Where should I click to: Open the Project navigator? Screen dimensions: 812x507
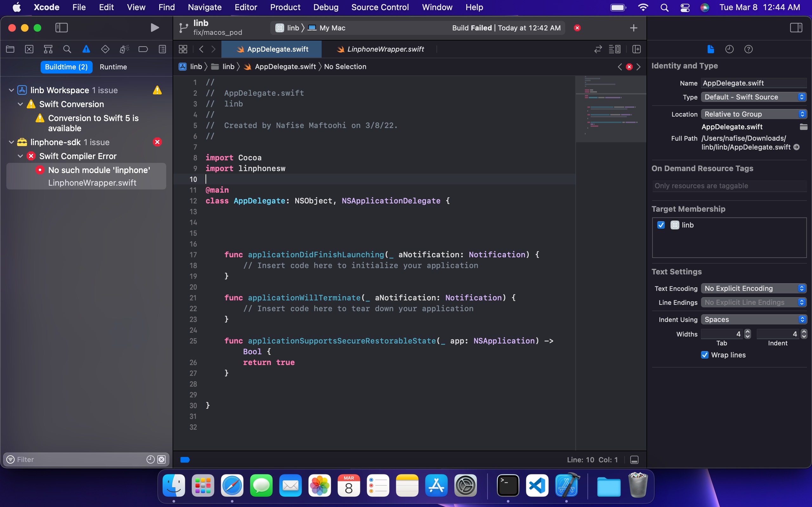(10, 49)
